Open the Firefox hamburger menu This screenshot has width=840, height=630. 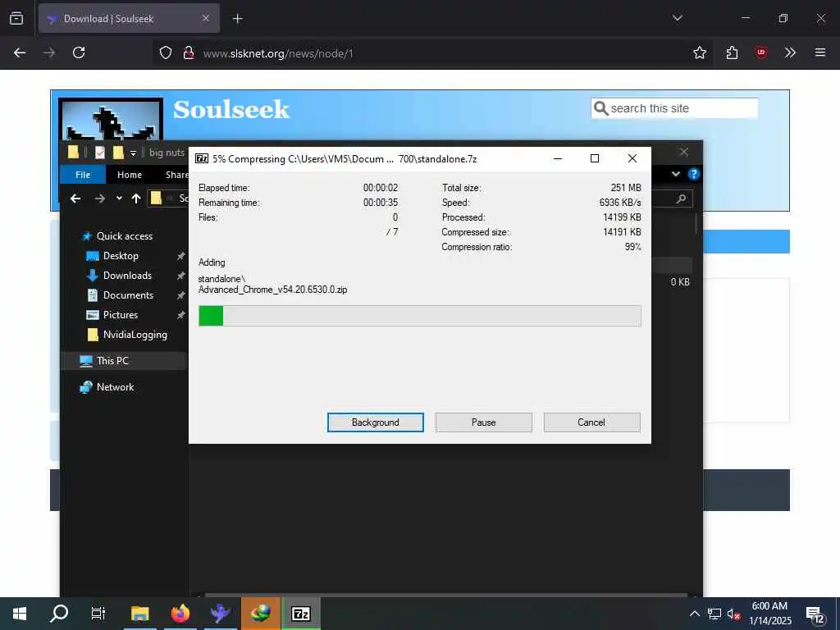click(819, 52)
